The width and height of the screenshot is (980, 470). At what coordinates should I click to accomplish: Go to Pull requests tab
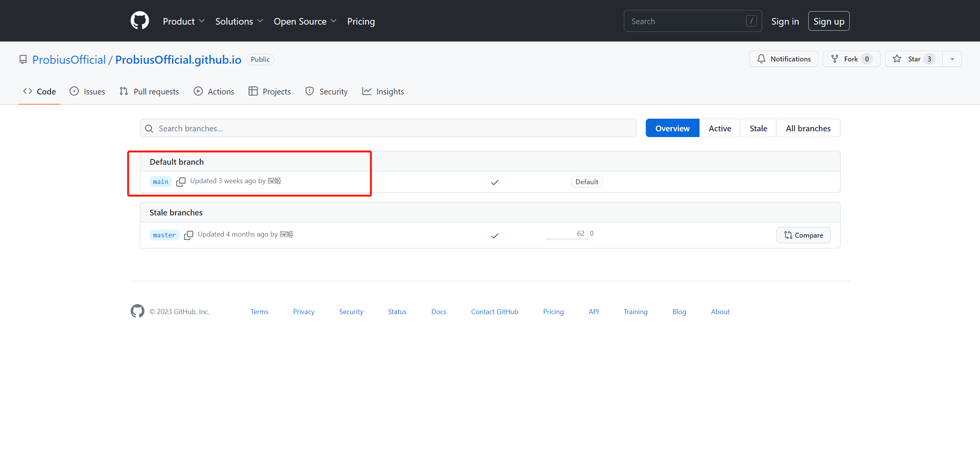(149, 91)
